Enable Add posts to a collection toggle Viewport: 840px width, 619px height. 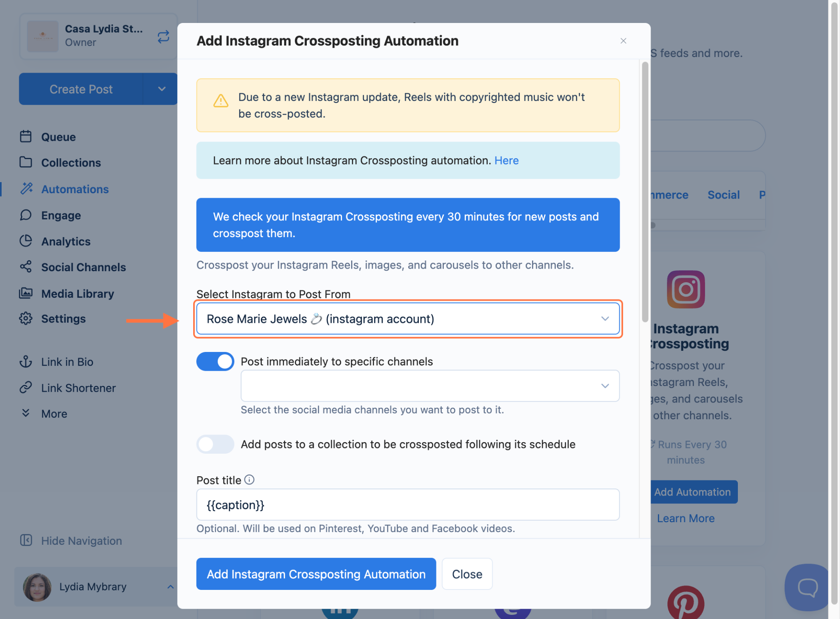click(215, 444)
